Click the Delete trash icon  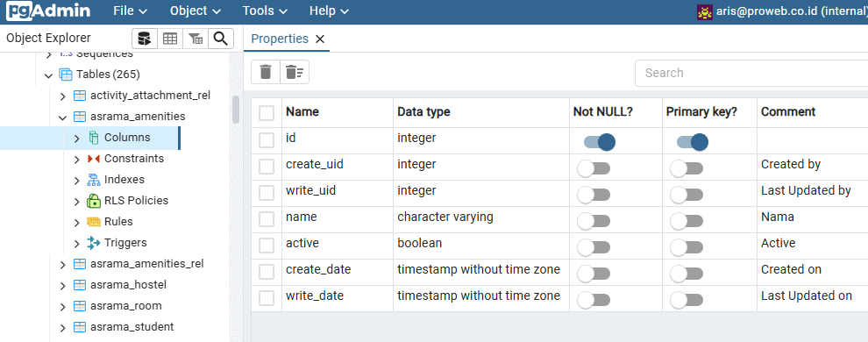(x=266, y=72)
